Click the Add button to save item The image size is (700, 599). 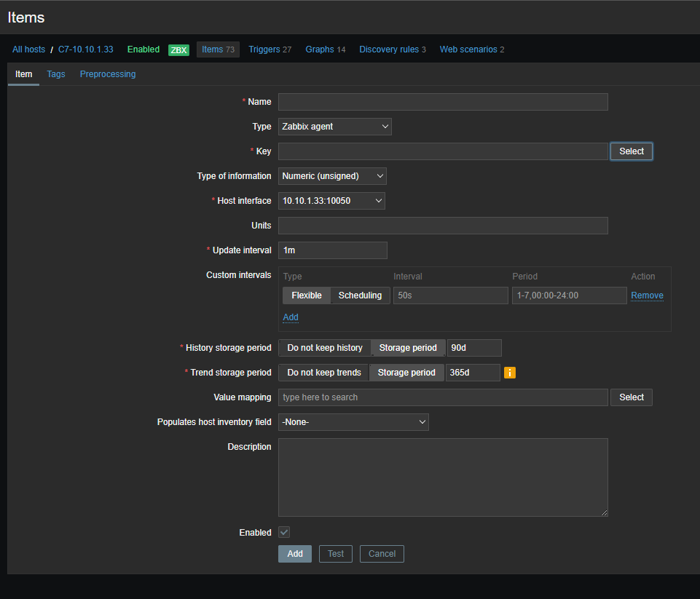[x=295, y=554]
